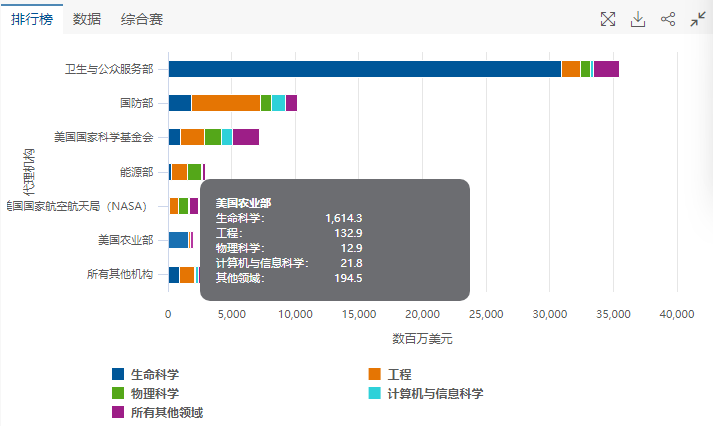The width and height of the screenshot is (713, 426).
Task: Click the 国防部 axis label
Action: [136, 103]
